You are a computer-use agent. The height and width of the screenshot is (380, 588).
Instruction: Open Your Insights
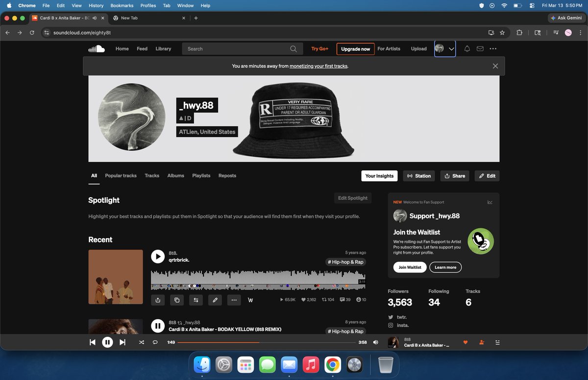[379, 176]
